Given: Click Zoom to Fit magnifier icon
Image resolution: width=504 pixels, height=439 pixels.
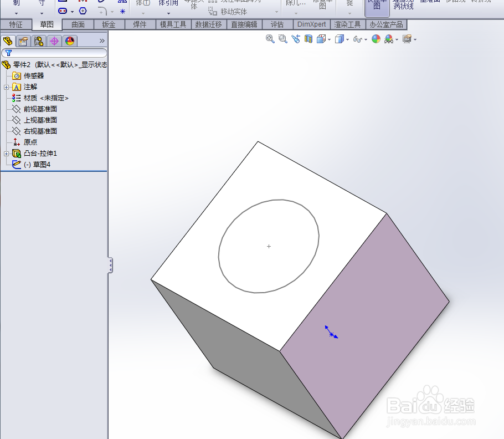Looking at the screenshot, I should coord(270,39).
